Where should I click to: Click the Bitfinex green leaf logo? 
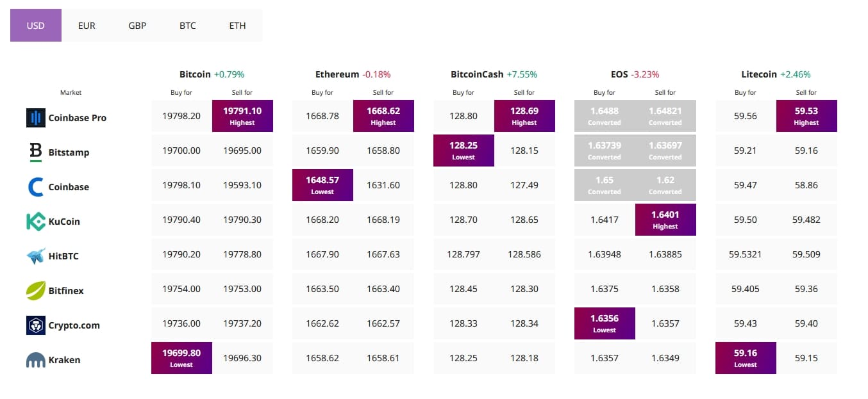35,291
